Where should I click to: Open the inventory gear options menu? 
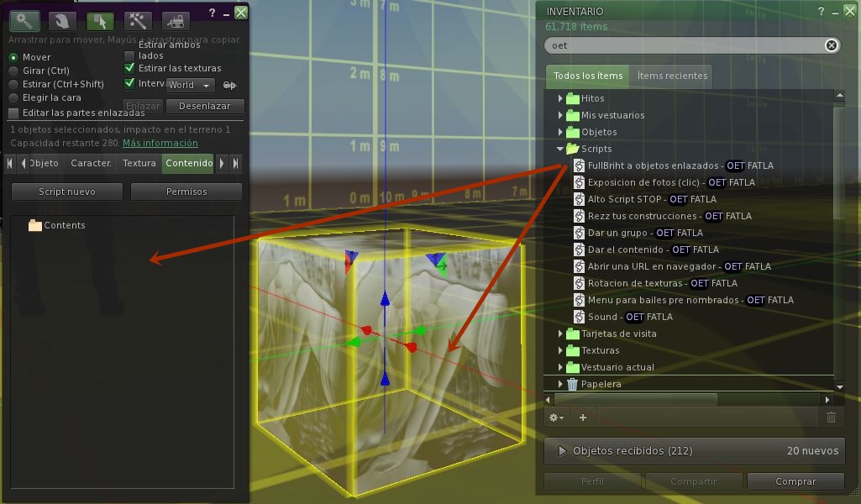[555, 417]
